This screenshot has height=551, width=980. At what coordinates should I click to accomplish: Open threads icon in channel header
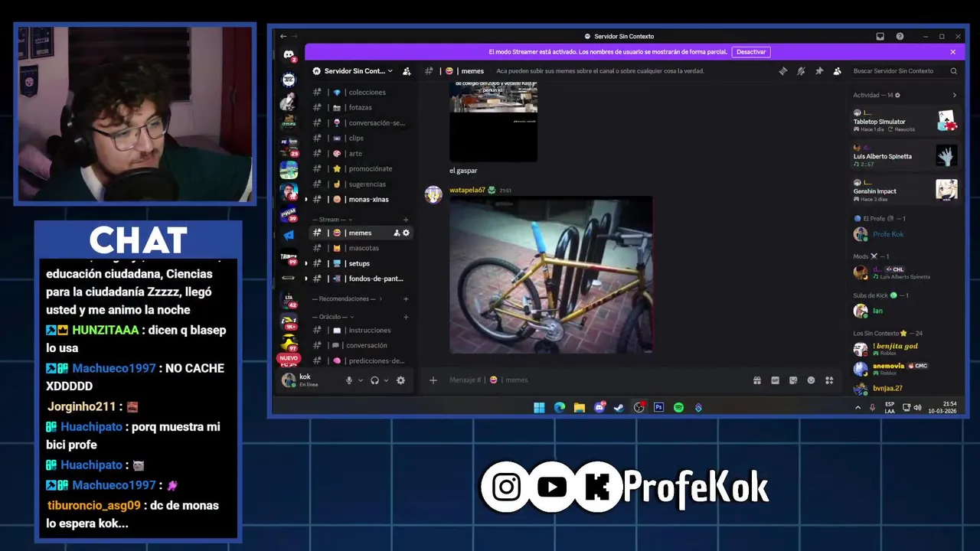[x=782, y=71]
